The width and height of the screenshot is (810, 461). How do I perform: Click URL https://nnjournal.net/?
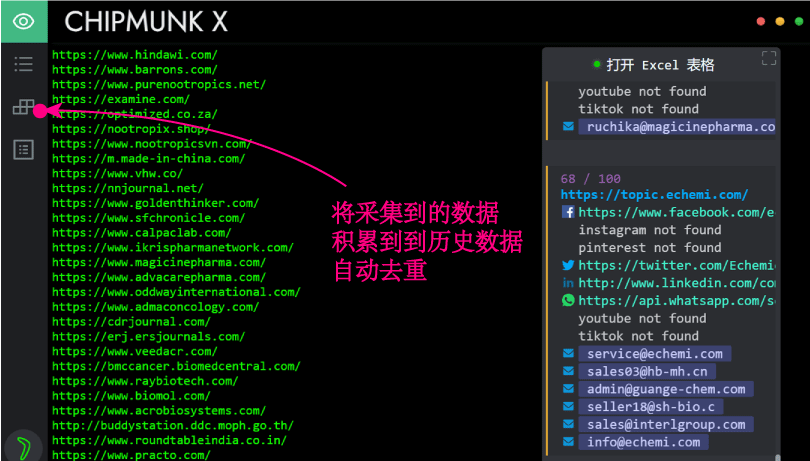(128, 188)
